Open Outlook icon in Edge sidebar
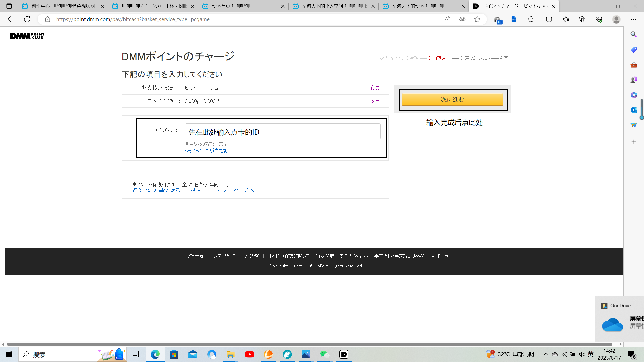This screenshot has width=644, height=362. point(633,110)
